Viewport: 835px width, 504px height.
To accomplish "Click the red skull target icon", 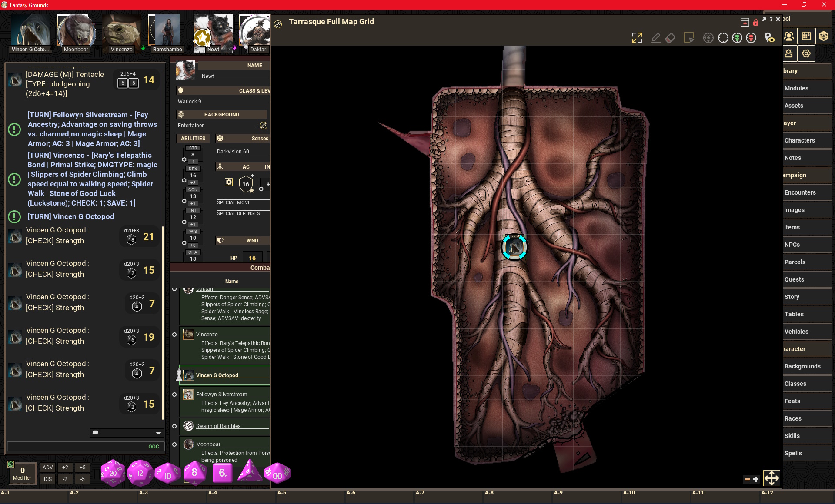I will pos(751,38).
